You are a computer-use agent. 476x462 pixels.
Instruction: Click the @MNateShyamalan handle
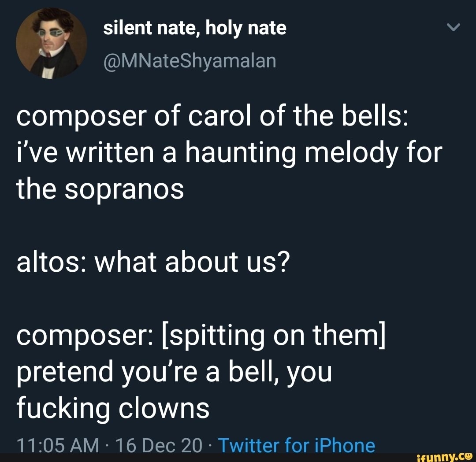click(x=190, y=61)
